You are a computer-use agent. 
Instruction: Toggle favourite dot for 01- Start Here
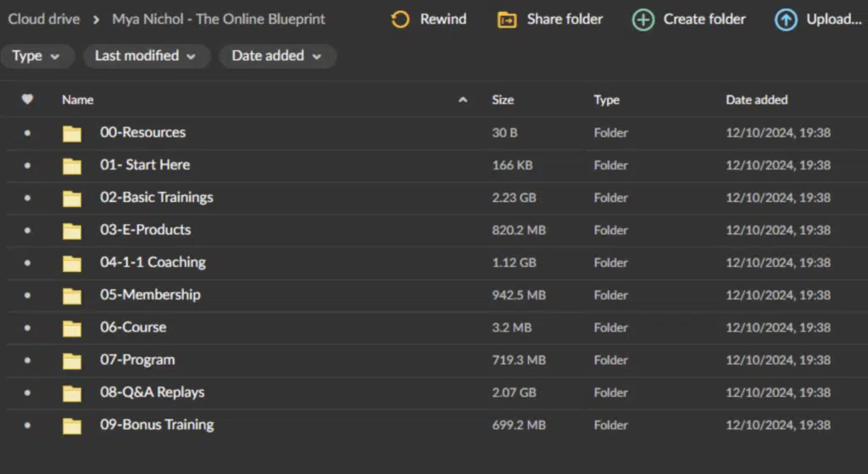(27, 165)
